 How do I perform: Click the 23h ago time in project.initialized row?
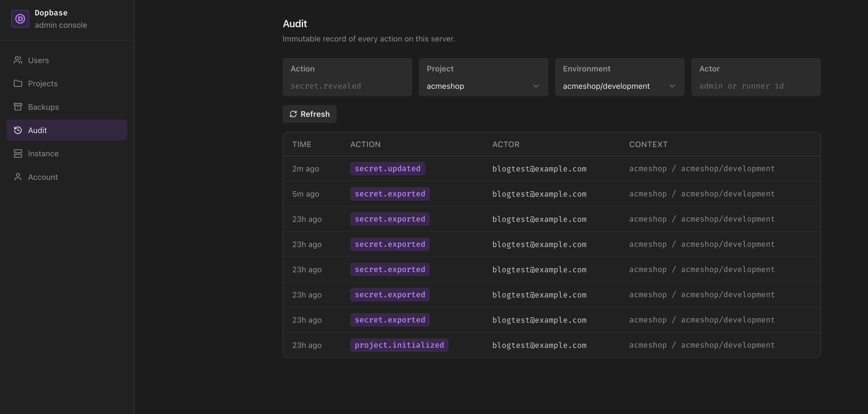point(307,345)
